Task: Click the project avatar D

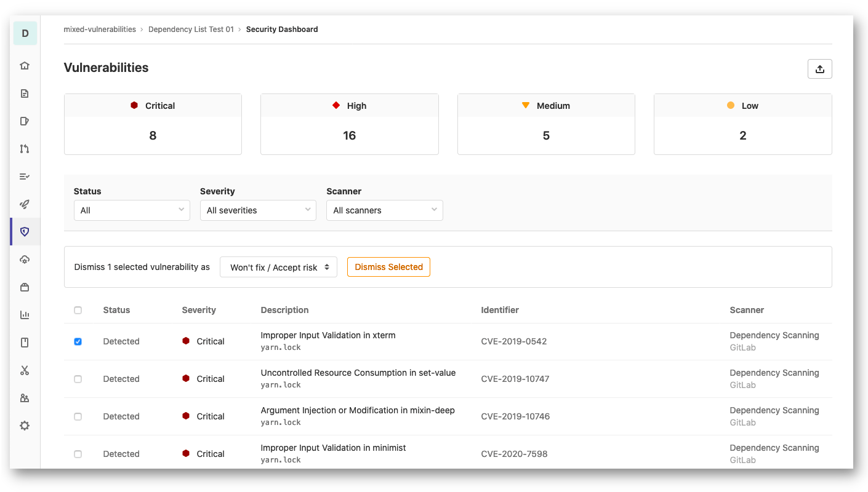Action: coord(25,33)
